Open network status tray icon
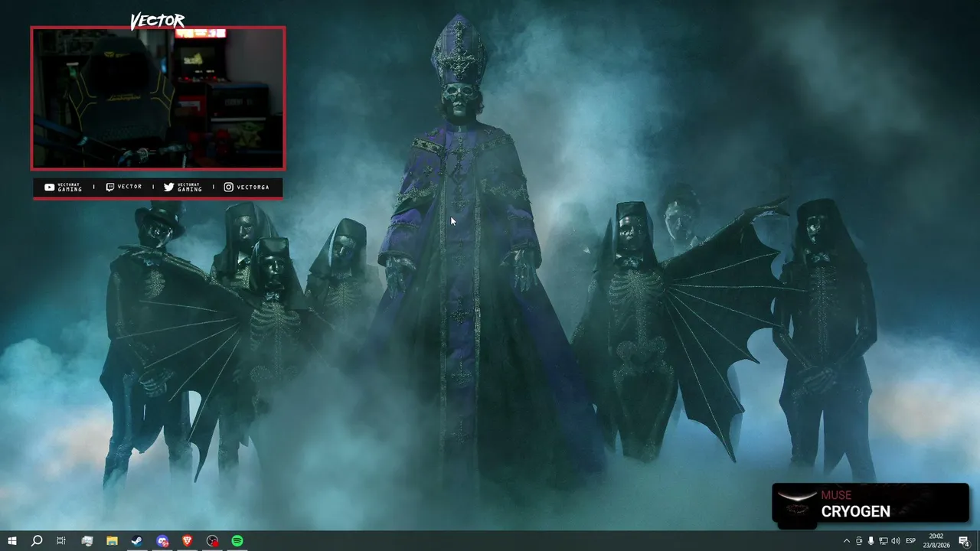This screenshot has width=980, height=551. click(883, 541)
